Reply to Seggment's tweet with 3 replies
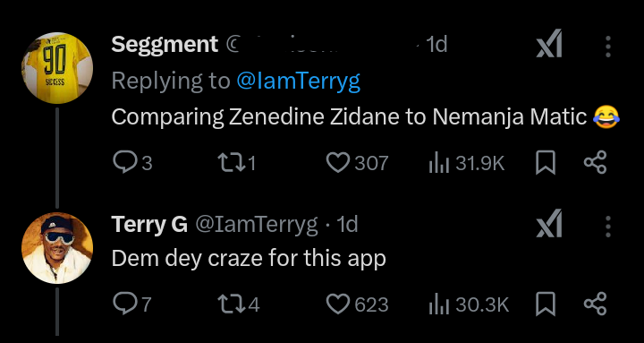 pyautogui.click(x=132, y=163)
